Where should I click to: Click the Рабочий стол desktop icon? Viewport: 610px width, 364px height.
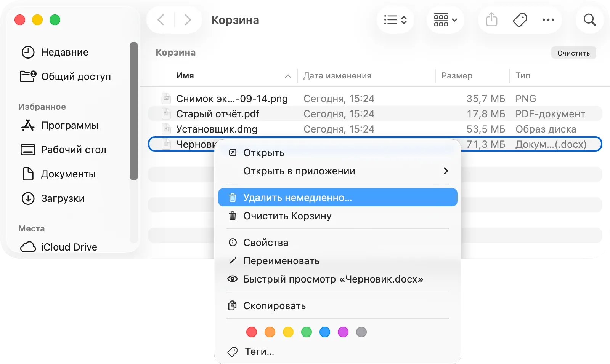[x=28, y=150]
